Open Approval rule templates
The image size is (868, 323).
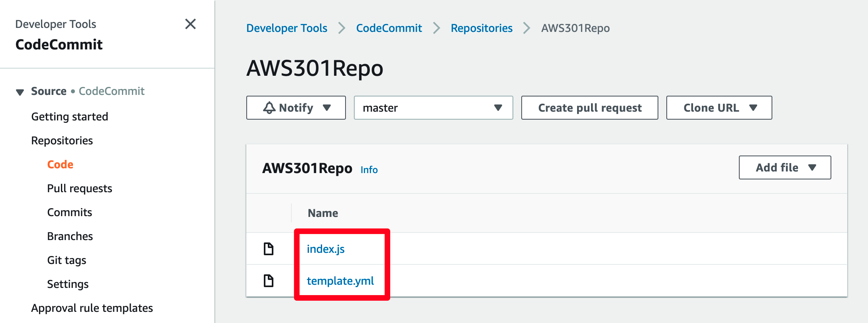92,308
